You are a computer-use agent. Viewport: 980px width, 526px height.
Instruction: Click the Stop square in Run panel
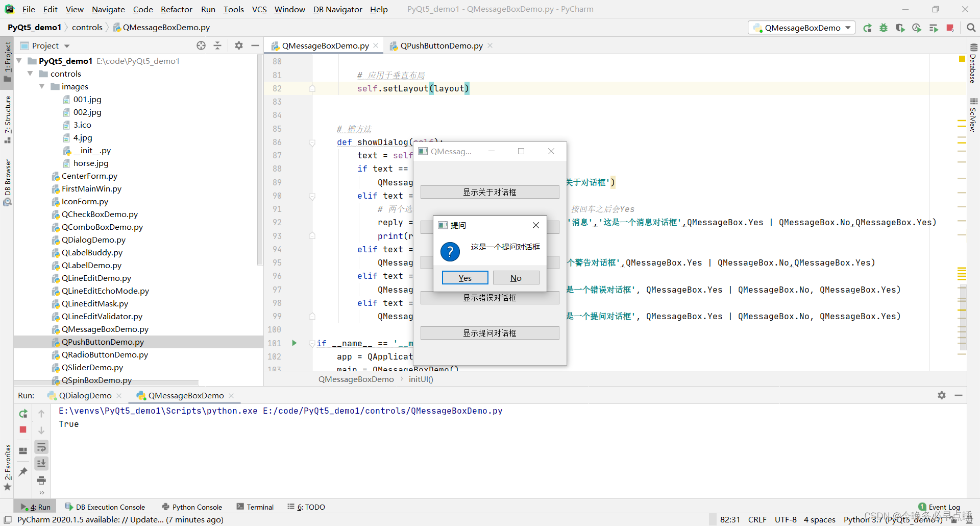[x=23, y=429]
